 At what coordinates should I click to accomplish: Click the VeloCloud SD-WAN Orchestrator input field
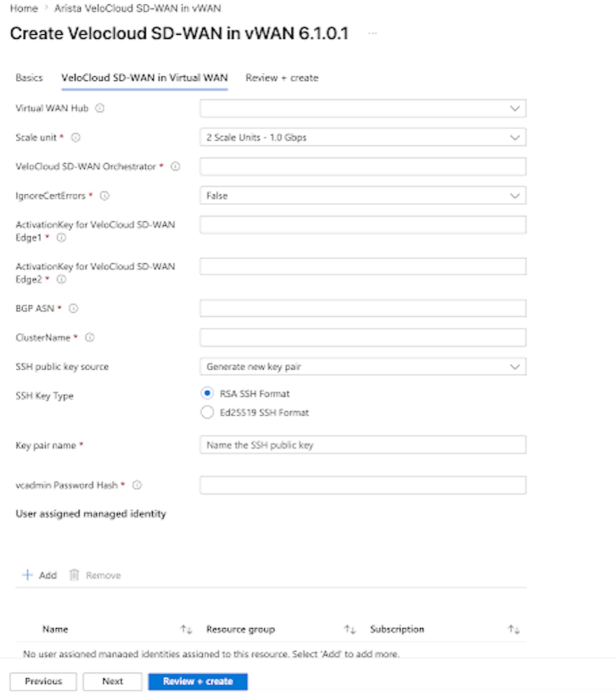[x=363, y=167]
